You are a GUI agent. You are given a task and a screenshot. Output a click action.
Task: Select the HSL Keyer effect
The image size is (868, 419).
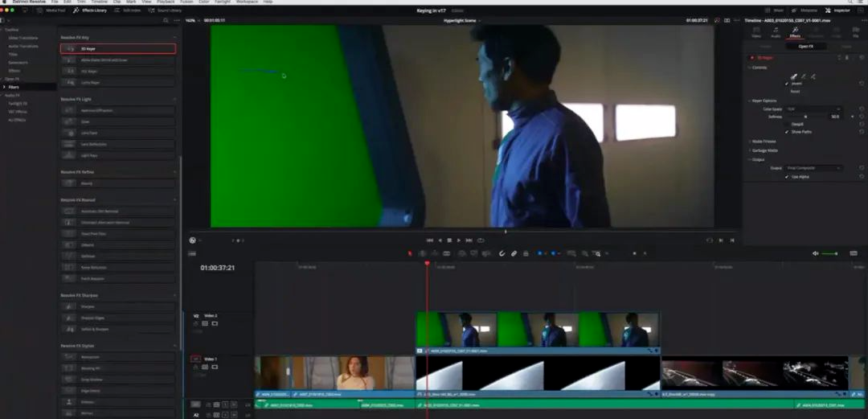(x=118, y=71)
